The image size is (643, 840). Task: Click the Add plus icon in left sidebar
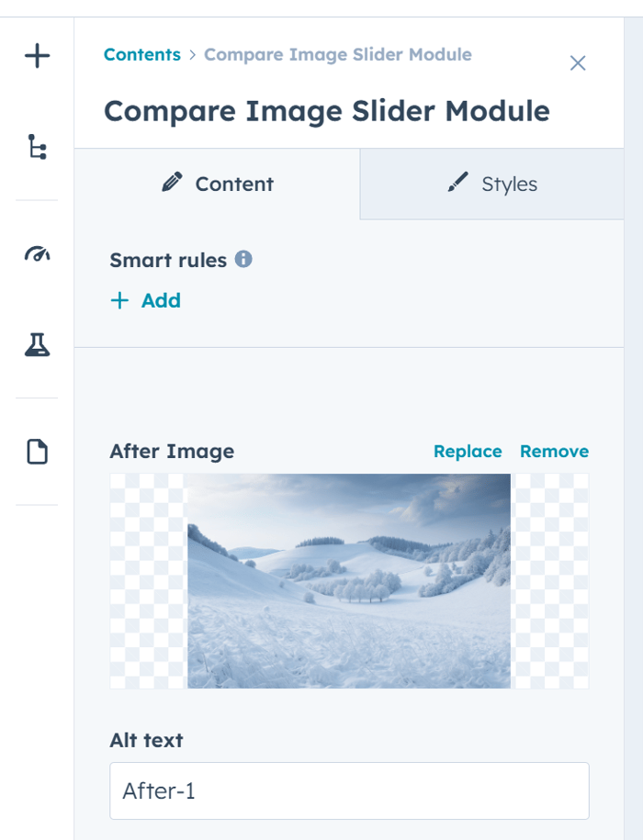[37, 56]
